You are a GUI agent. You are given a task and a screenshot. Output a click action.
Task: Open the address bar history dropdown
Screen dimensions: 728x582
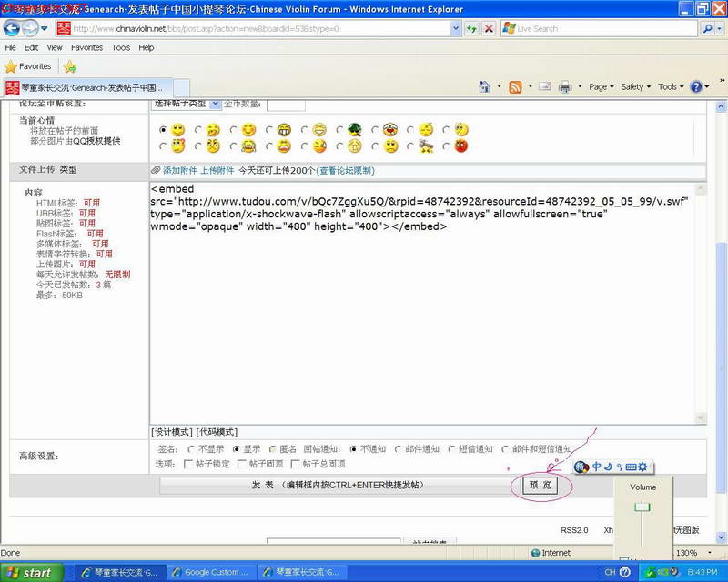[456, 29]
